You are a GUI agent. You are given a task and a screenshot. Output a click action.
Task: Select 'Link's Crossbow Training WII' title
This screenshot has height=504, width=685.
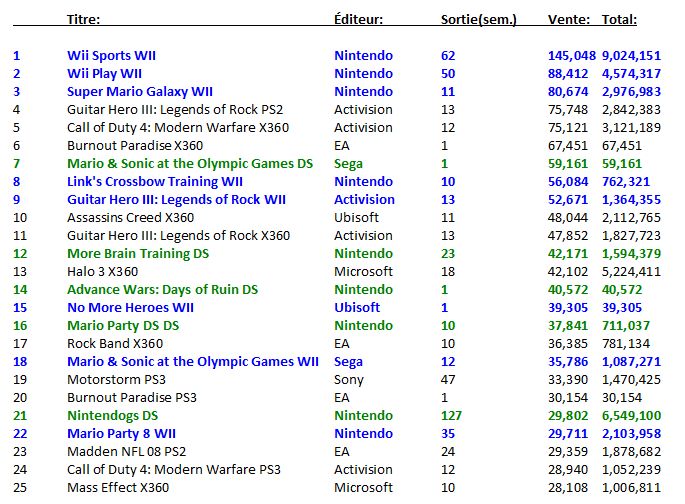[155, 182]
